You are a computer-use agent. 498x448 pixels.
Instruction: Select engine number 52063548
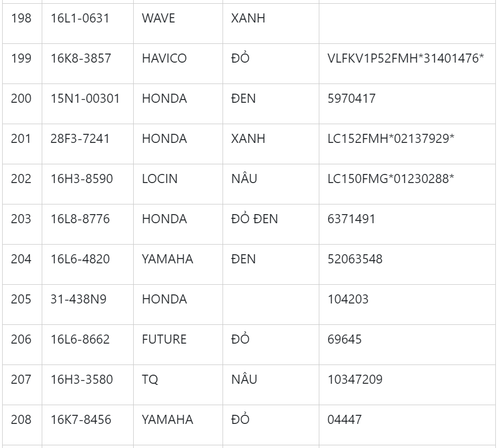(355, 260)
